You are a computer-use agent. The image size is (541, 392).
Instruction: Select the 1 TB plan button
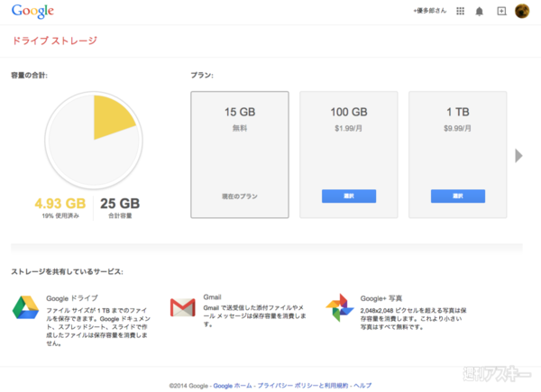[x=458, y=196]
